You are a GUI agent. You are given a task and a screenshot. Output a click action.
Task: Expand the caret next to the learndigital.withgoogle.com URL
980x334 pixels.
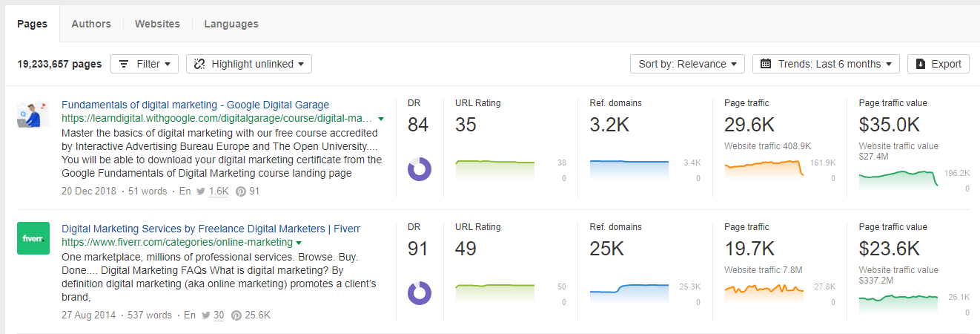tap(381, 119)
